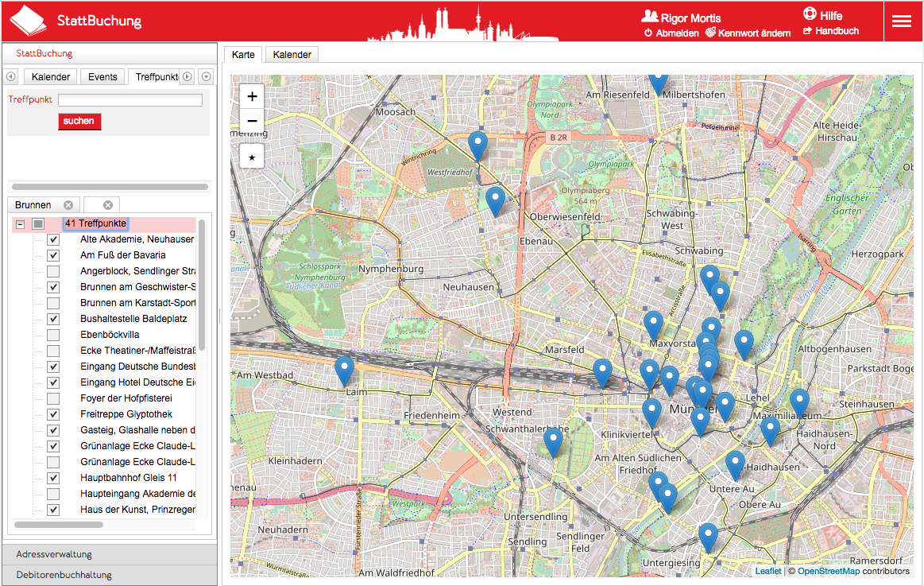Open the sidebar tab list dropdown arrow
The width and height of the screenshot is (924, 586).
point(207,77)
